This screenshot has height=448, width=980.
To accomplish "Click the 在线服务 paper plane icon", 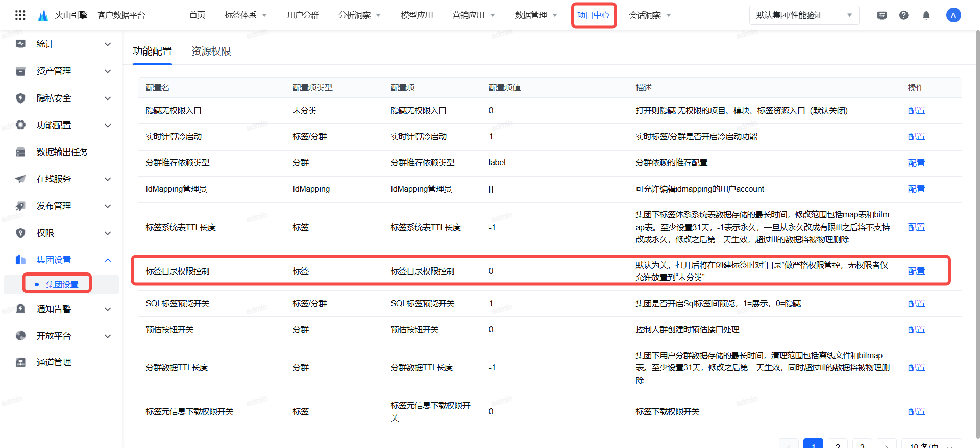I will 20,179.
